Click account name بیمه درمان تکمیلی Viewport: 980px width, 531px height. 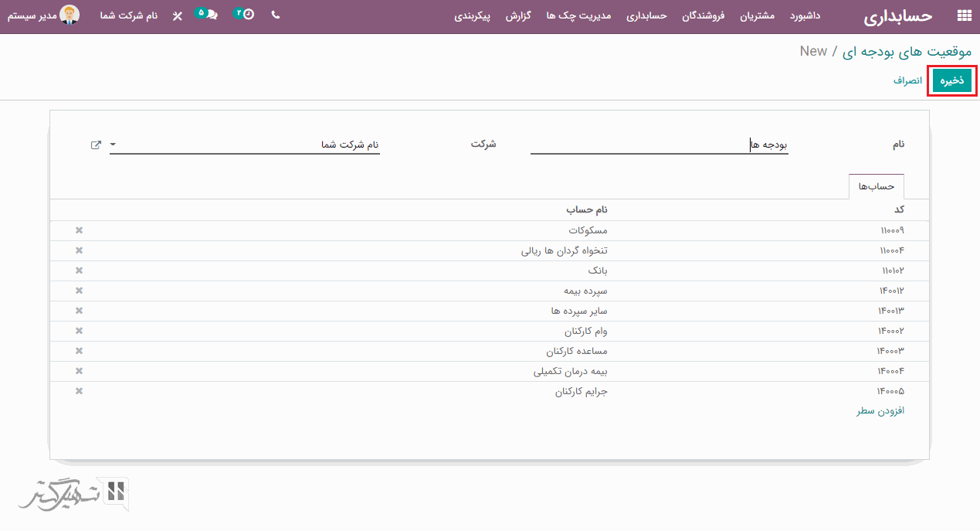[x=571, y=371]
